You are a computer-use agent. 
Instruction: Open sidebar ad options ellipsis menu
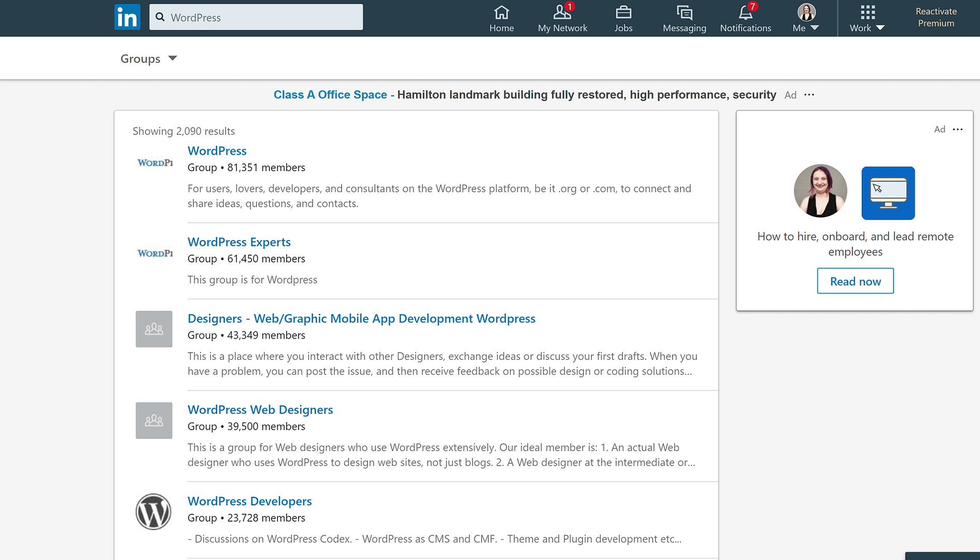pos(958,129)
